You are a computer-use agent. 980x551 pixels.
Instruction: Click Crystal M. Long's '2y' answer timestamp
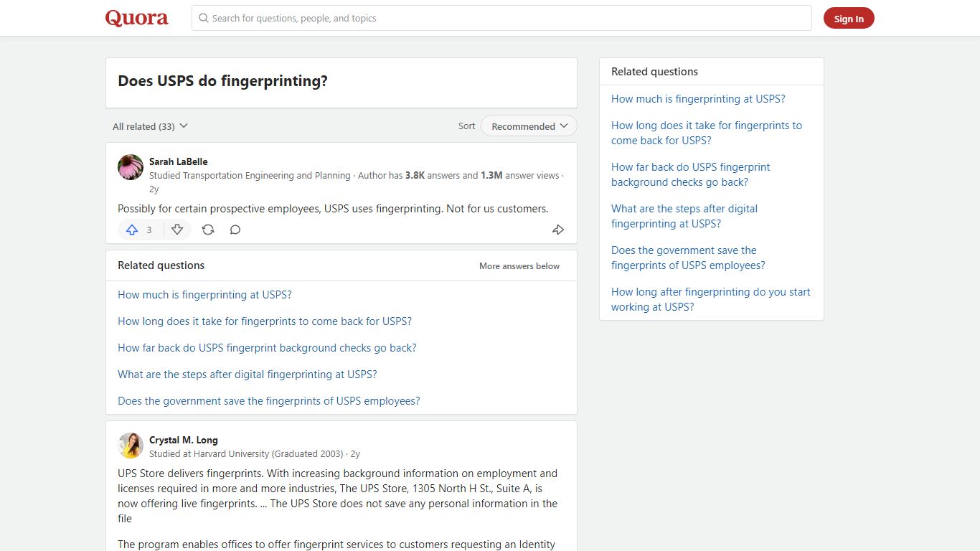355,454
